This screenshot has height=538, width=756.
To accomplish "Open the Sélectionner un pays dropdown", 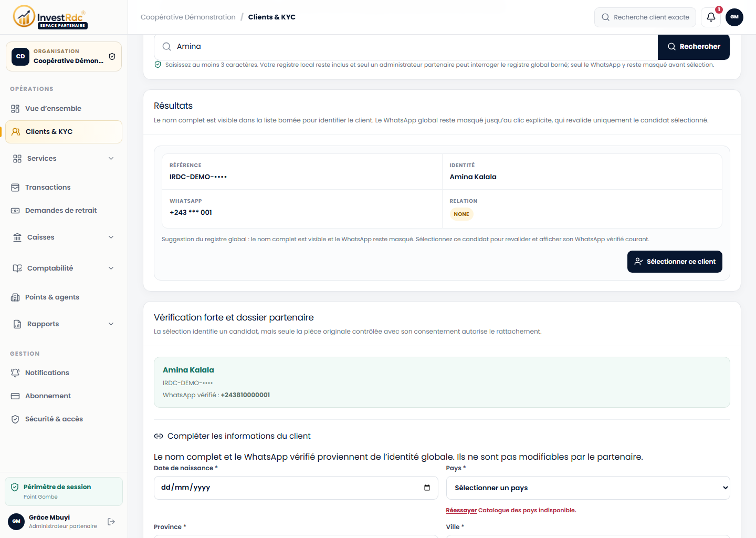I will [x=588, y=488].
